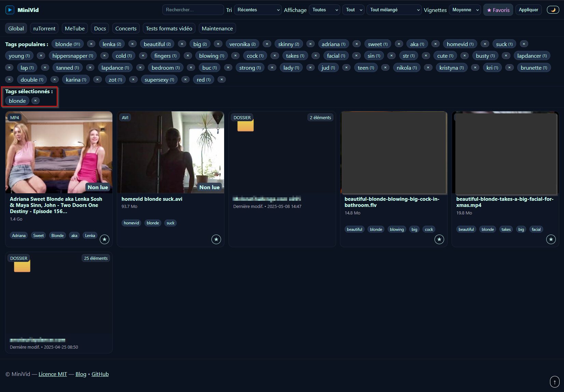
Task: Switch to the MeTube tab
Action: pos(75,28)
